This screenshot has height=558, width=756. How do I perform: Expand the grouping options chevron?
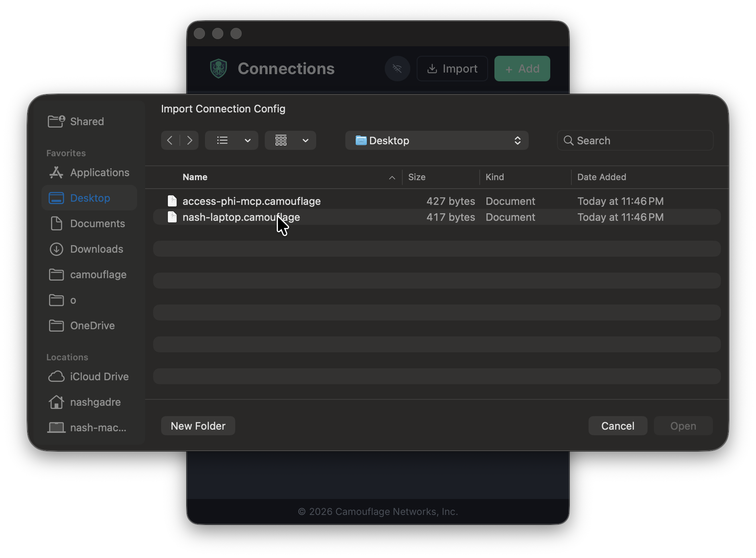[305, 140]
